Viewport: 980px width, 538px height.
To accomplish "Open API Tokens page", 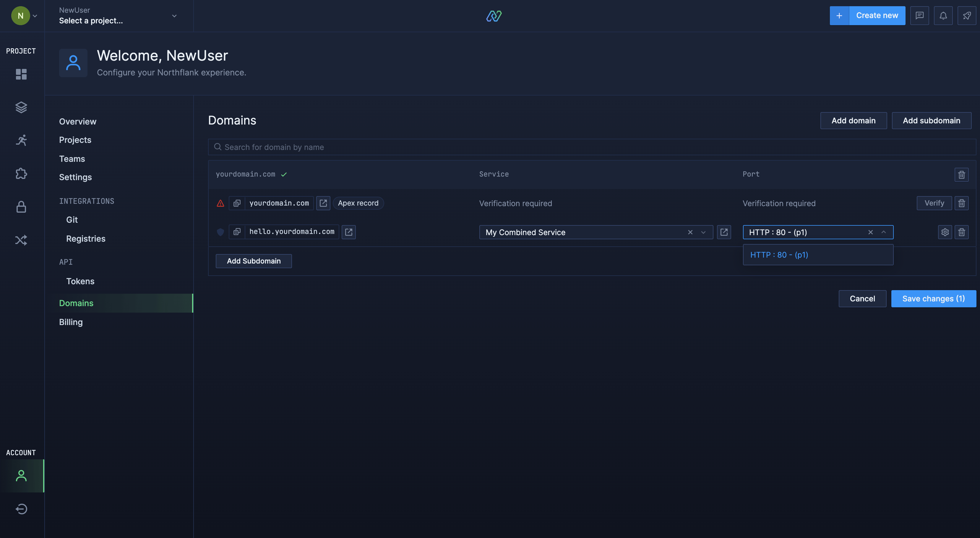I will (x=80, y=281).
